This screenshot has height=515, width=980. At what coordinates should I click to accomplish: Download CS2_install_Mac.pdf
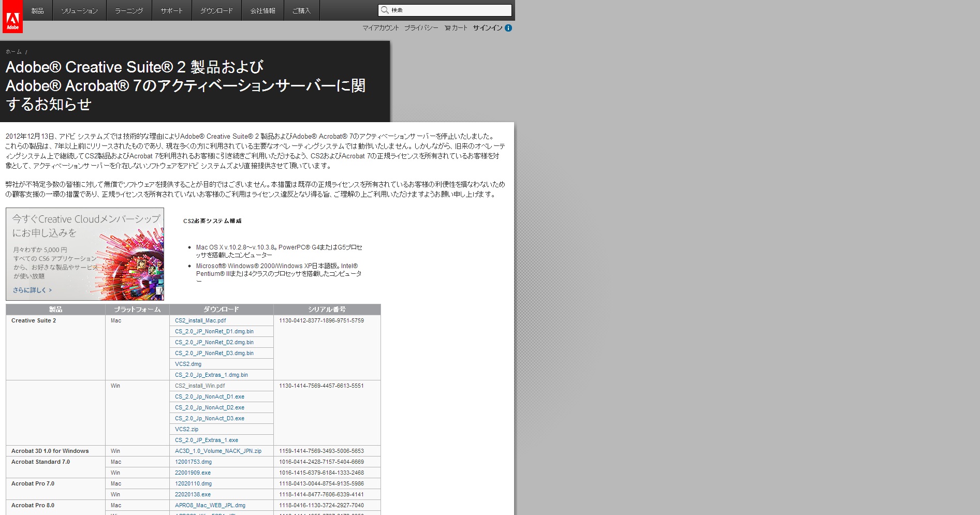[x=200, y=321]
